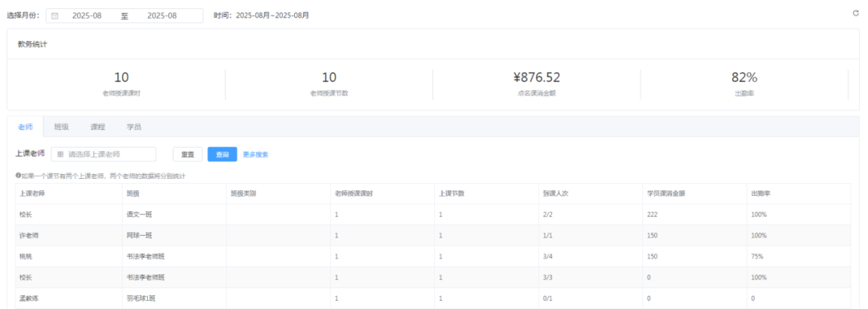Switch to the 班级 tab
Screen dimensions: 868x309
click(x=61, y=127)
